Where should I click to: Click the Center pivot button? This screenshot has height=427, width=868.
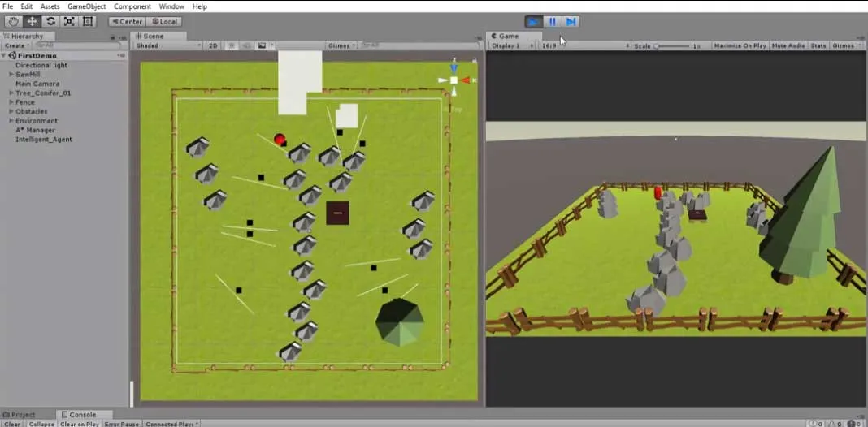(127, 22)
